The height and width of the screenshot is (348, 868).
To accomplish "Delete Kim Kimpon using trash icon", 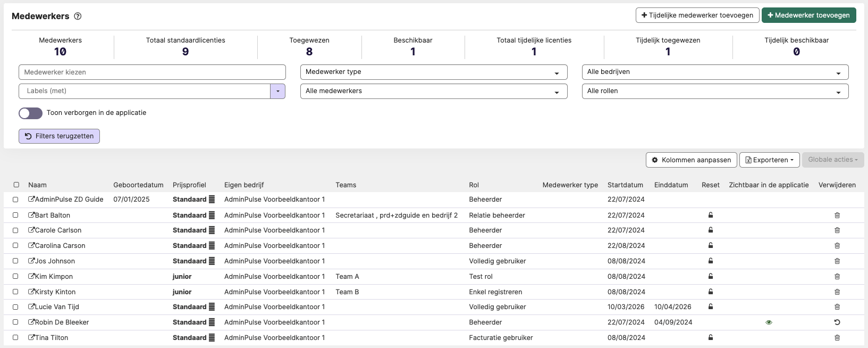I will click(x=837, y=277).
